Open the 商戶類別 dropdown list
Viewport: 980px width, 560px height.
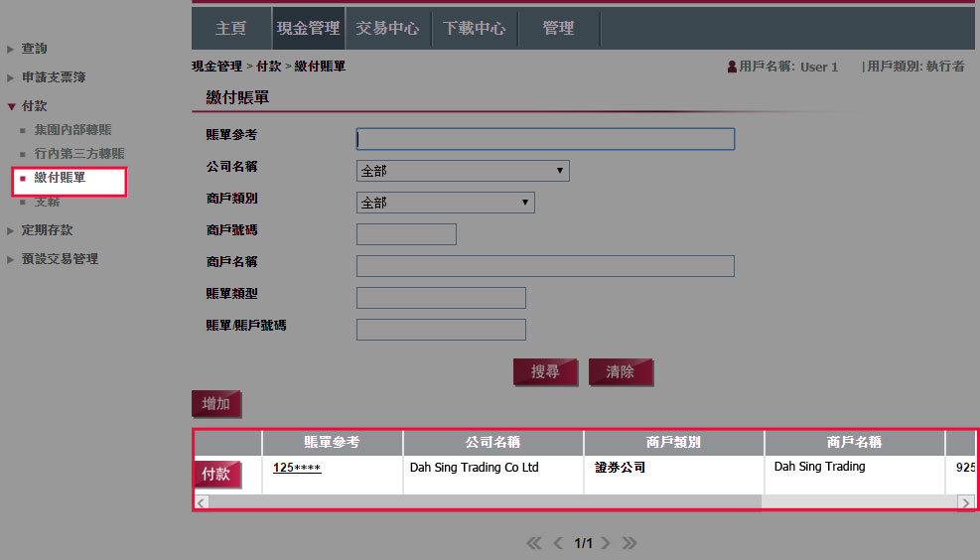445,203
